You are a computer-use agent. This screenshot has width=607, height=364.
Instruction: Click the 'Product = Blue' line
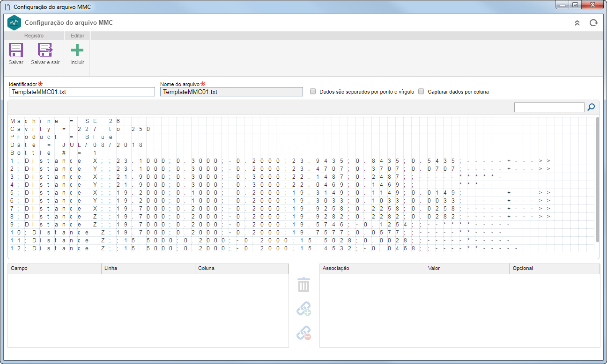click(62, 137)
